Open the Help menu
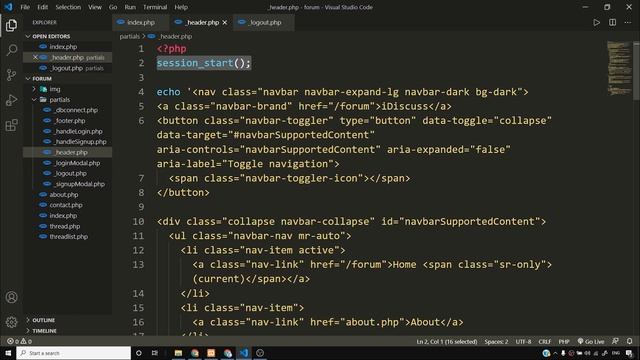Viewport: 640px width, 360px height. point(181,7)
